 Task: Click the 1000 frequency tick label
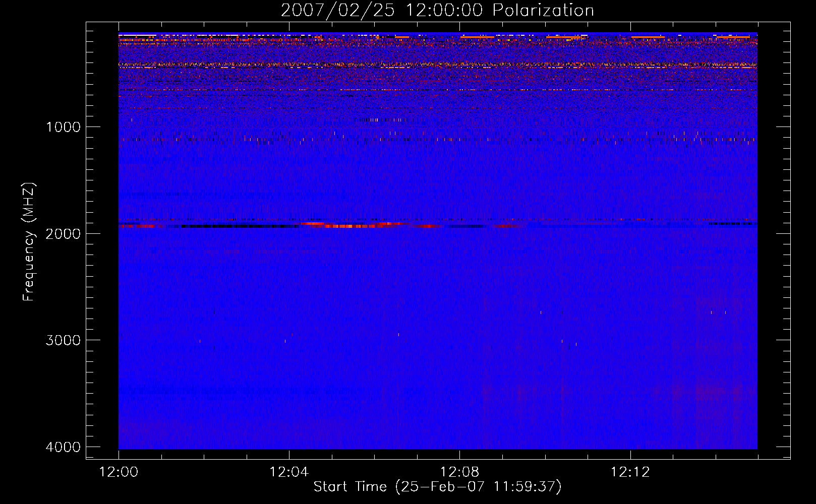click(63, 127)
